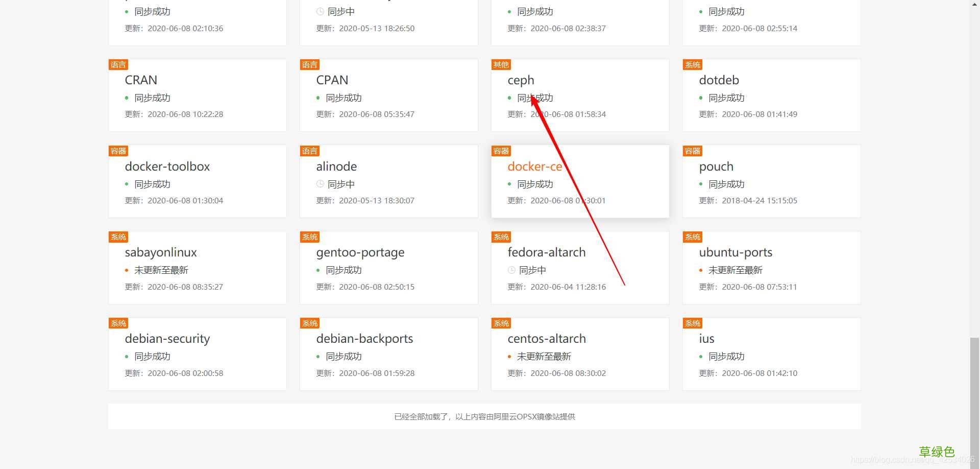This screenshot has height=469, width=980.
Task: Open the highlighted docker-ce mirror link
Action: point(535,167)
